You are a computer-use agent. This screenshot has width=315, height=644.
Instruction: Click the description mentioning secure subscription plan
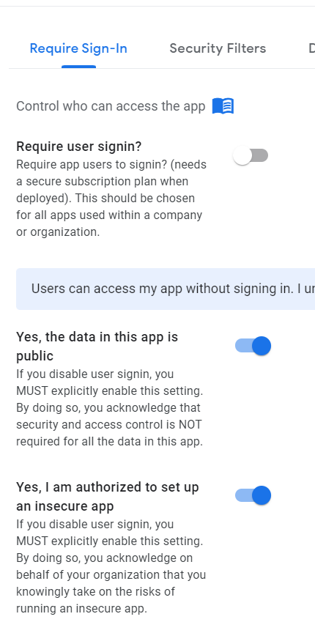click(x=111, y=199)
